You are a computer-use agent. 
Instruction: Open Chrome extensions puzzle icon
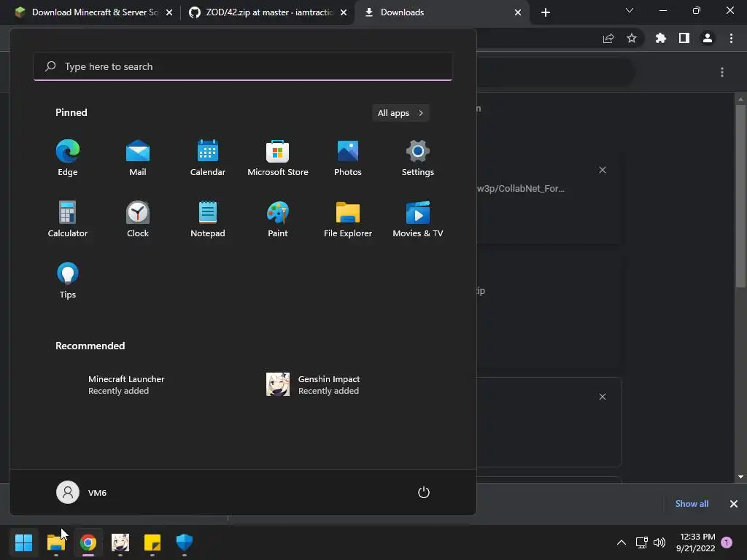[661, 39]
